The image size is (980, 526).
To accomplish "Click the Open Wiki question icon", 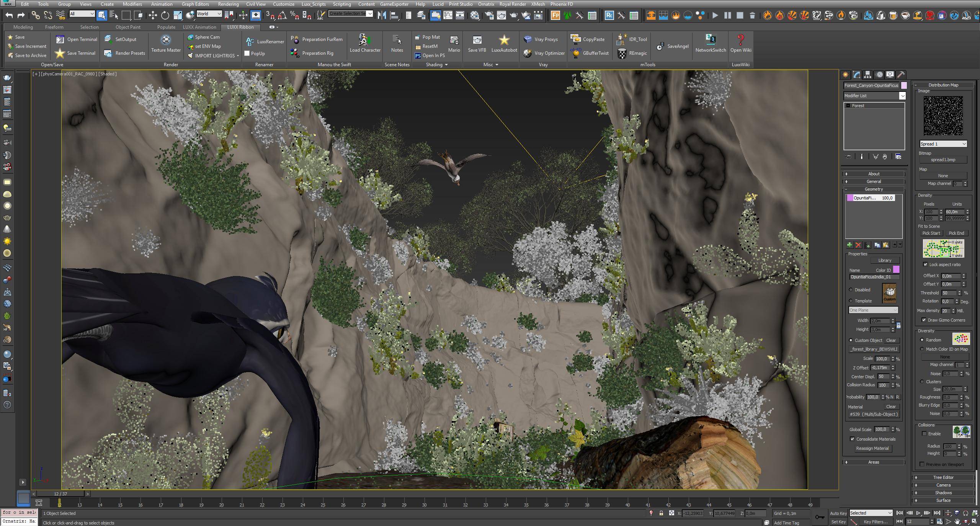I will (740, 40).
